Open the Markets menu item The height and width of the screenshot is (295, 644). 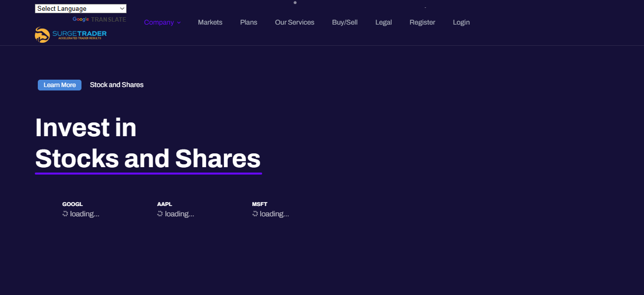210,22
